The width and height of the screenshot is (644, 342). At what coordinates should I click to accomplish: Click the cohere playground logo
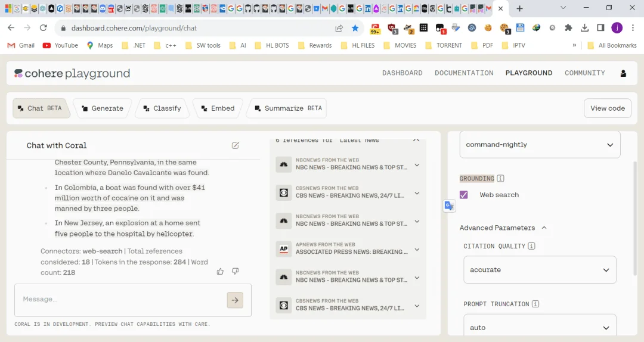[72, 73]
